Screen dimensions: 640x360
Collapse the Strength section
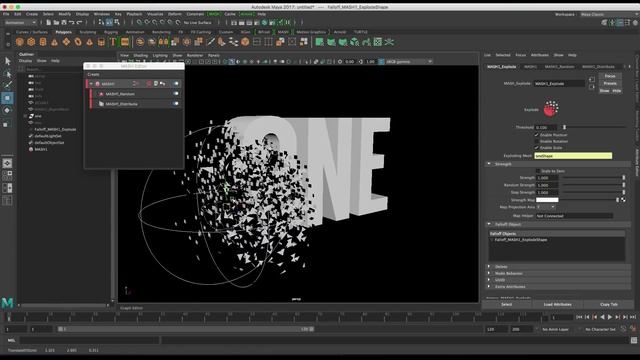[x=489, y=164]
